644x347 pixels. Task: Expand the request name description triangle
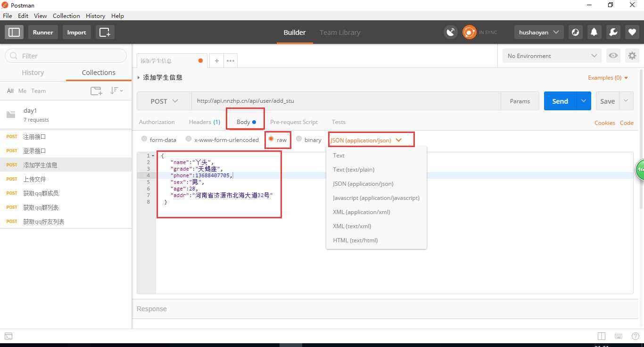point(139,77)
